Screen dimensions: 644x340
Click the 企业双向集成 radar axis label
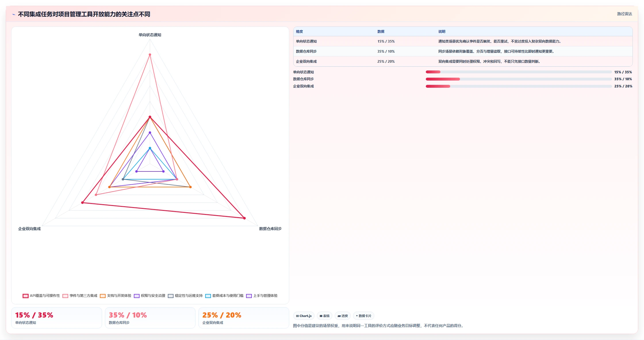(x=29, y=229)
